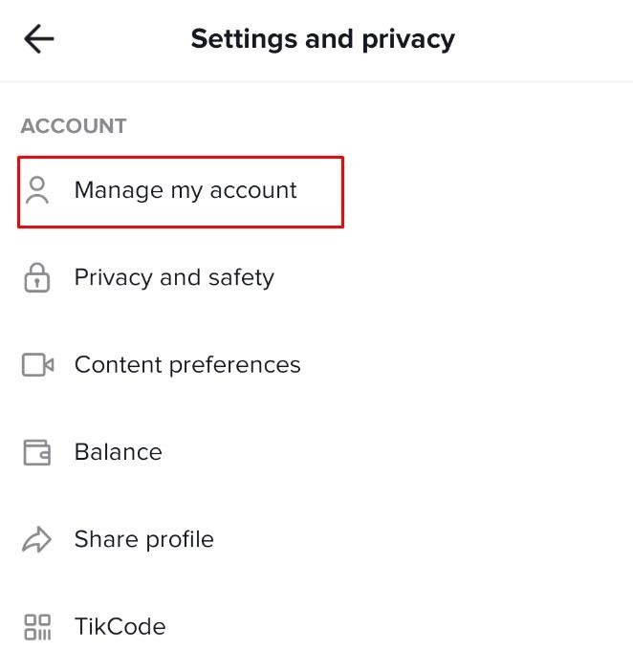Choose the Share profile label

144,540
